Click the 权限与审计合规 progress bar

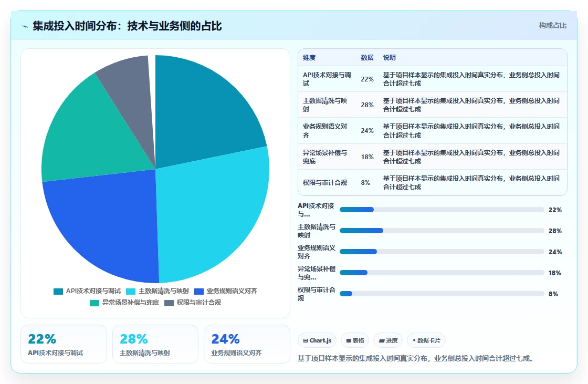442,294
